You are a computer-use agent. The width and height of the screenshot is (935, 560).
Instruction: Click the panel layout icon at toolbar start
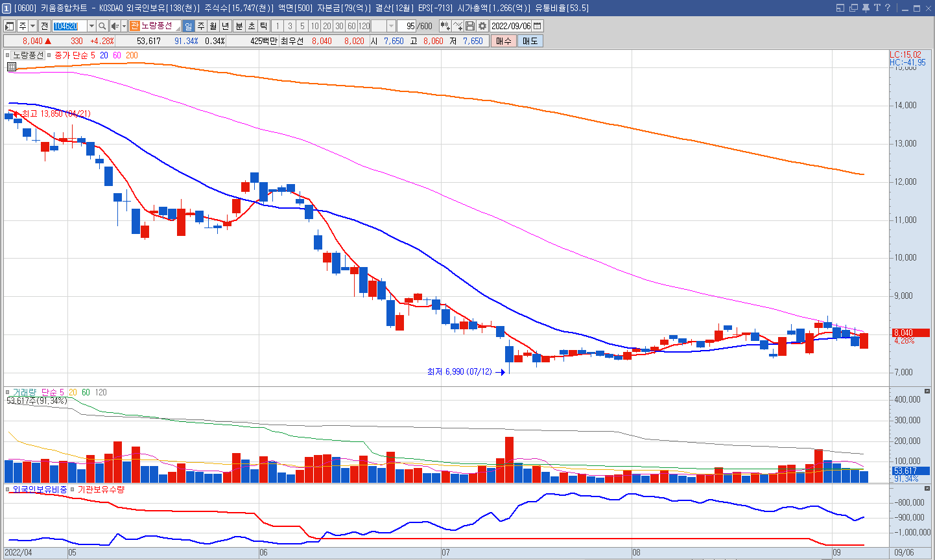click(10, 26)
